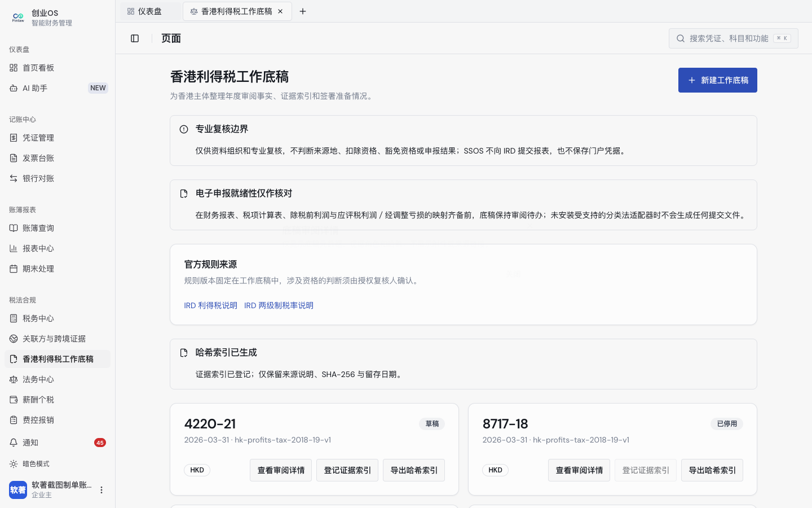Image resolution: width=812 pixels, height=508 pixels.
Task: Click 查看审阅详情 for 4220-21
Action: [x=281, y=470]
